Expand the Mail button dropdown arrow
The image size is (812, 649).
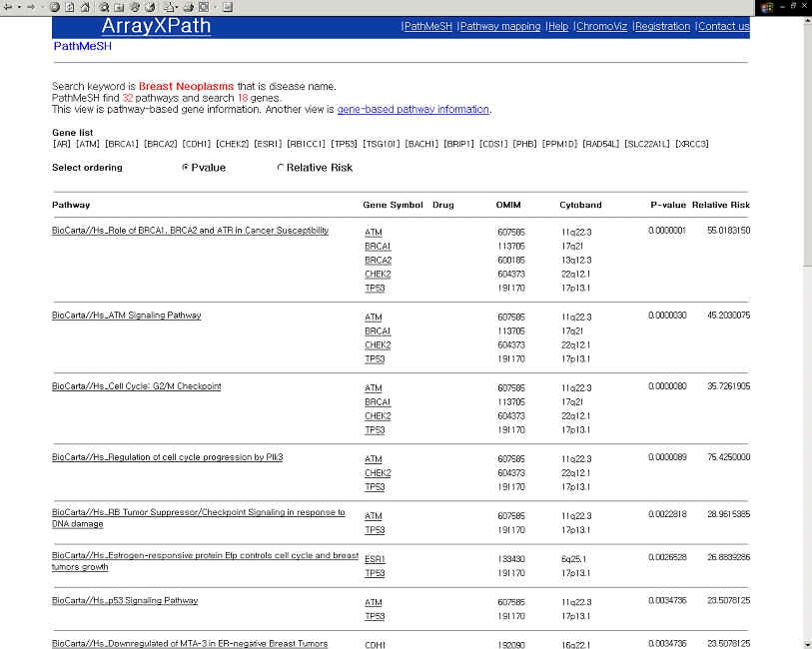[178, 7]
